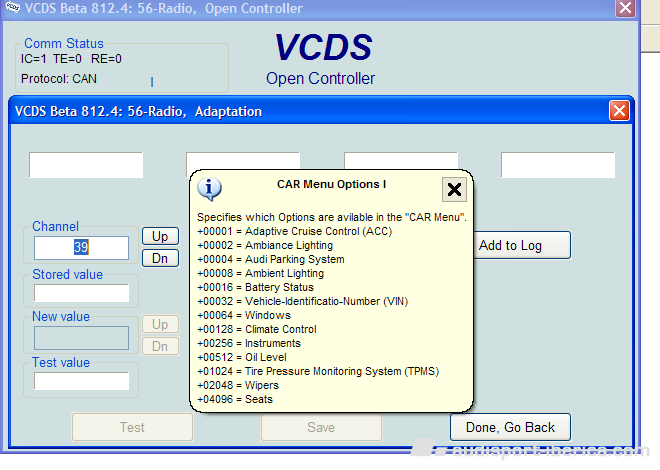The image size is (660, 470).
Task: Select the '+00004 = Audi Parking System' line
Action: point(271,259)
